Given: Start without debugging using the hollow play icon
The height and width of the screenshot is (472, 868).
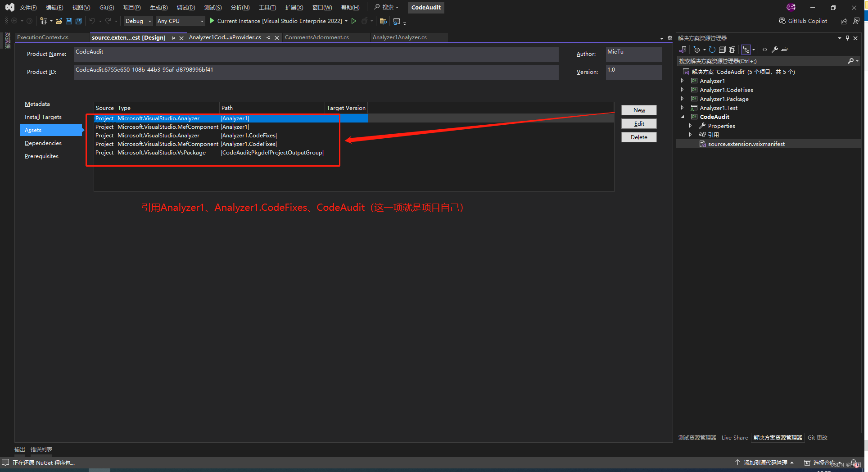Looking at the screenshot, I should 354,21.
